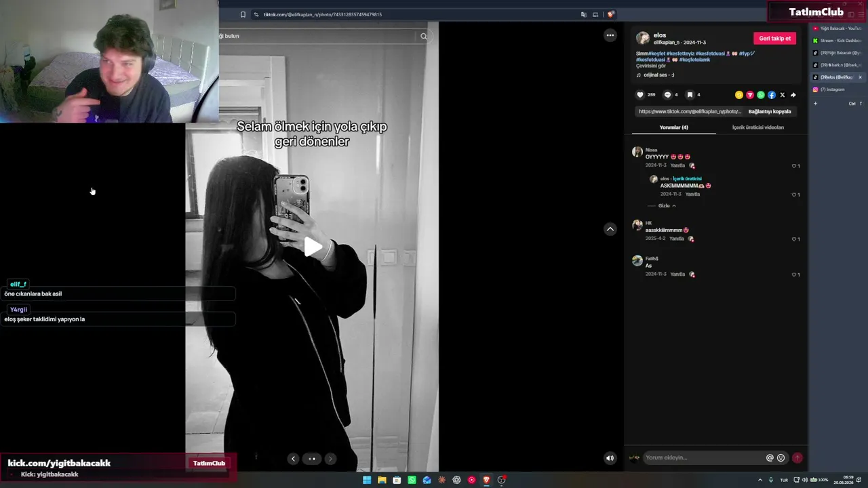Click the @ mention icon in comment box

770,457
